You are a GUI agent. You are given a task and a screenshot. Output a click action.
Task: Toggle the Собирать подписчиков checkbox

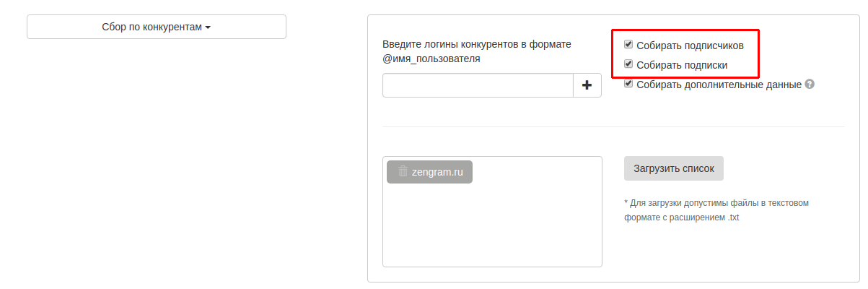pos(628,44)
